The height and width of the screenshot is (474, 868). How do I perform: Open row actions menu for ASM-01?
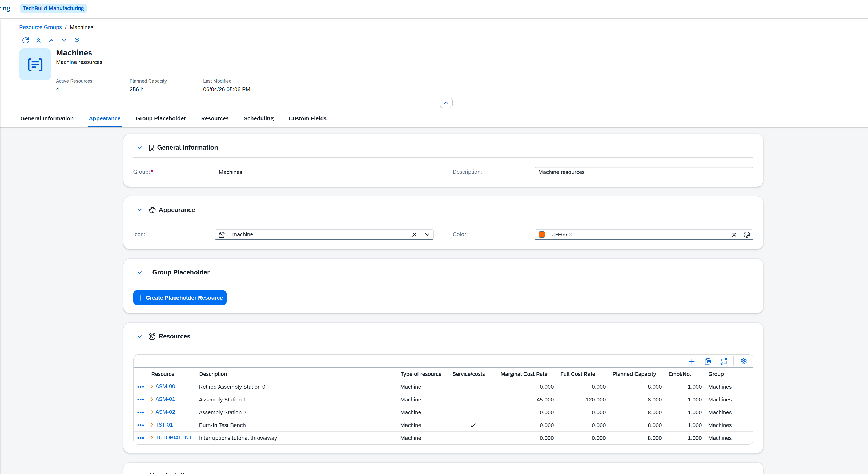click(141, 400)
